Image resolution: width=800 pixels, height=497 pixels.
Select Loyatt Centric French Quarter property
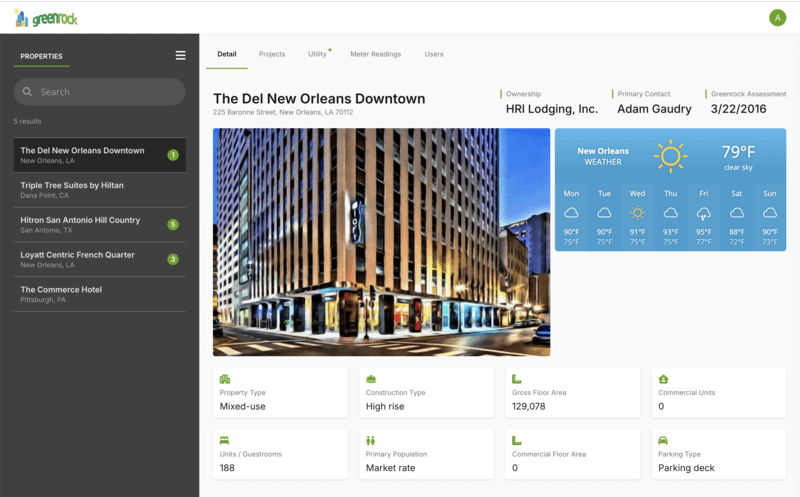point(99,259)
